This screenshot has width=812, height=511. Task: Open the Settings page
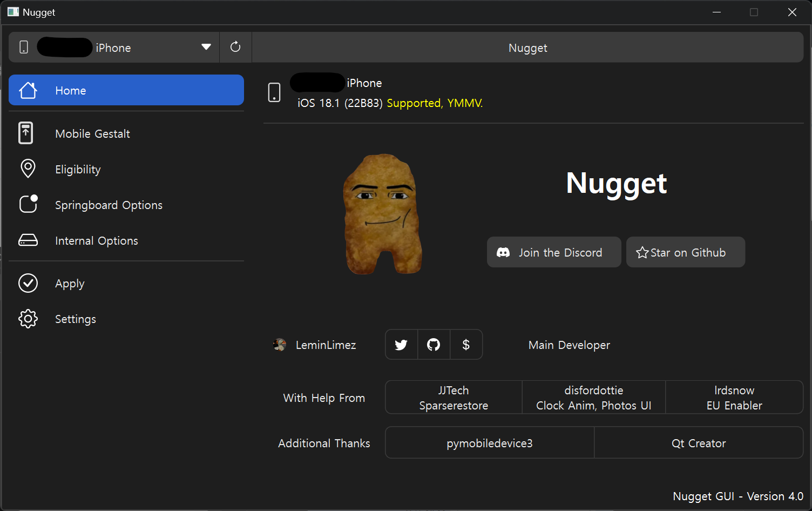126,319
